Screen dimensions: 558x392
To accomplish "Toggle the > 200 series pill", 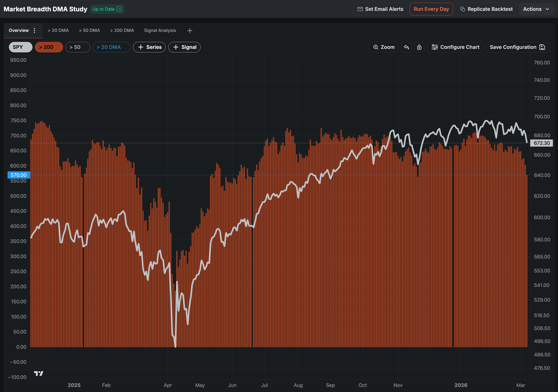I will [x=49, y=47].
